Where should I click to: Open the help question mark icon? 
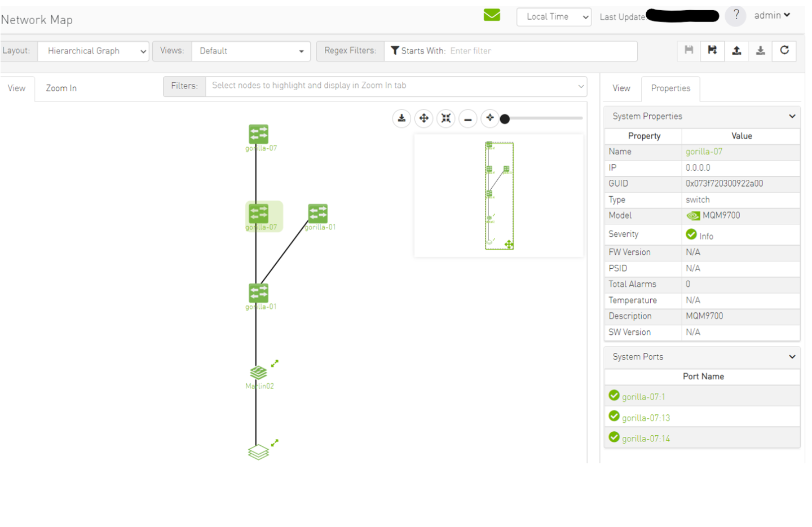coord(735,16)
